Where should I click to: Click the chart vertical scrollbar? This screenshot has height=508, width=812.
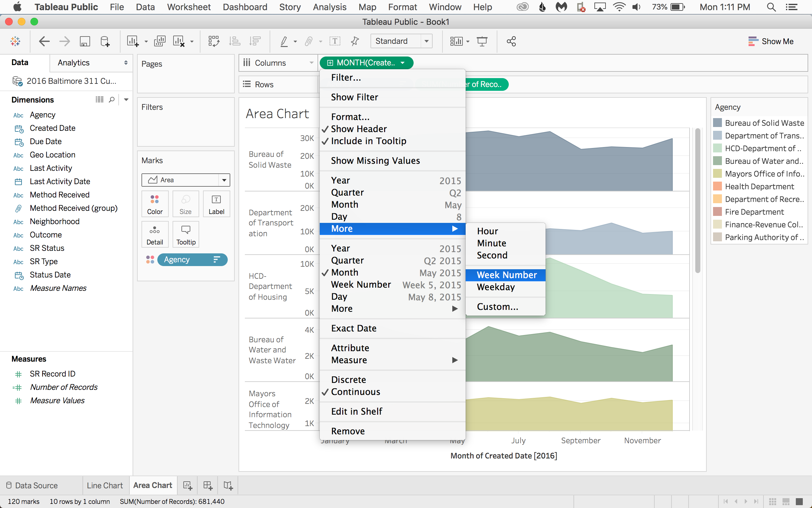[697, 201]
